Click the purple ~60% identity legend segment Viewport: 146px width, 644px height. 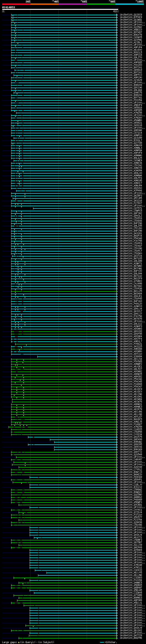click(73, 4)
